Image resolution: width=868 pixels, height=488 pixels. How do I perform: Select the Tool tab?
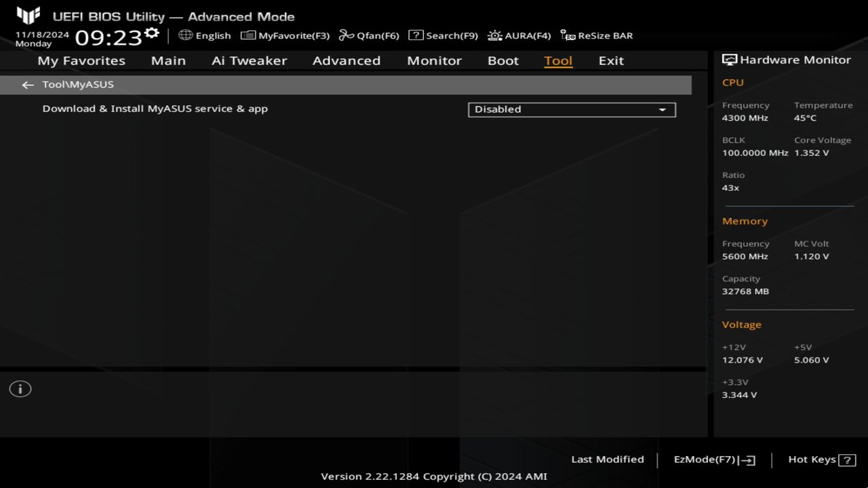558,60
